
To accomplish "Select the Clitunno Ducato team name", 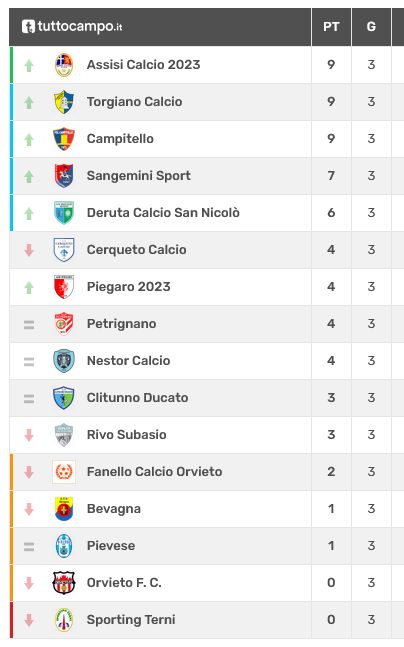I will (137, 398).
